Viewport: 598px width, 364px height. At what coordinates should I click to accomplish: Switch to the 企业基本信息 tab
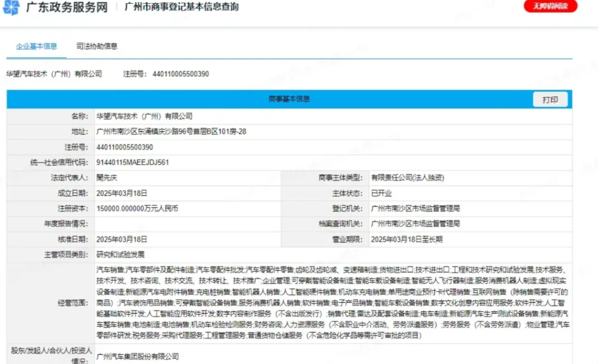[x=36, y=46]
